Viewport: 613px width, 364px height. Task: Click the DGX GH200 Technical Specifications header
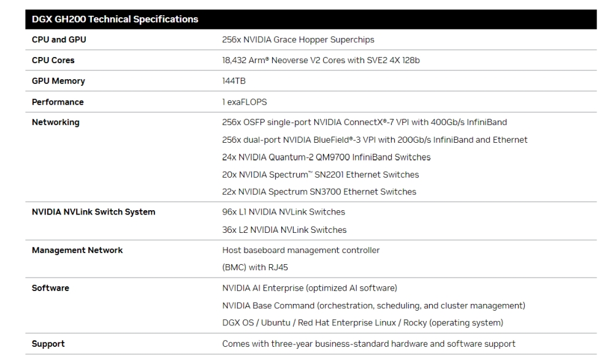click(x=113, y=19)
